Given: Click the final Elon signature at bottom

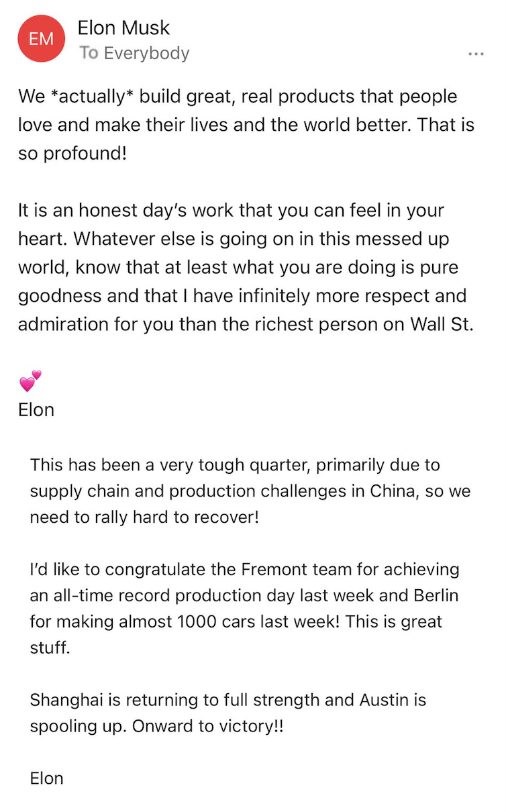Looking at the screenshot, I should pos(47,778).
